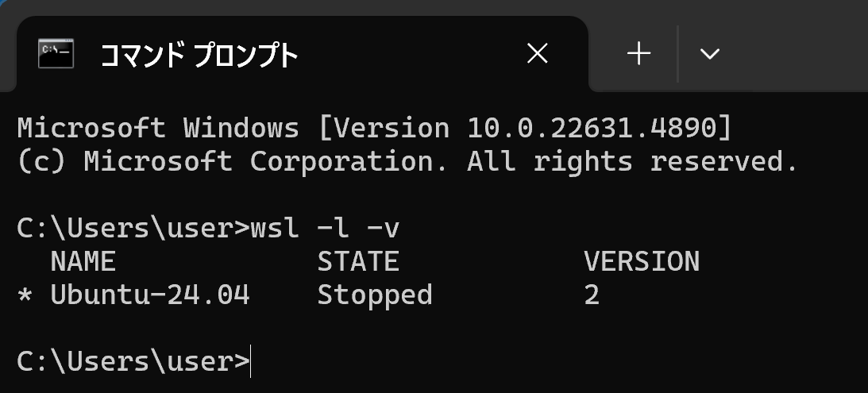The image size is (868, 393).
Task: Click the words Microsoft Windows in the banner
Action: 158,129
